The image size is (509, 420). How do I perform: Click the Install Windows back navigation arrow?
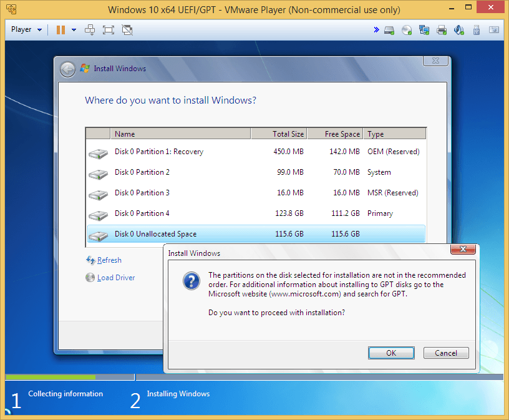(67, 69)
